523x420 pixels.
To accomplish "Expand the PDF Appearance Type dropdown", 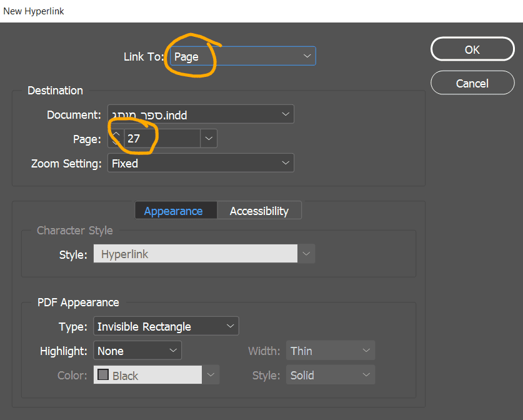I will (x=166, y=326).
